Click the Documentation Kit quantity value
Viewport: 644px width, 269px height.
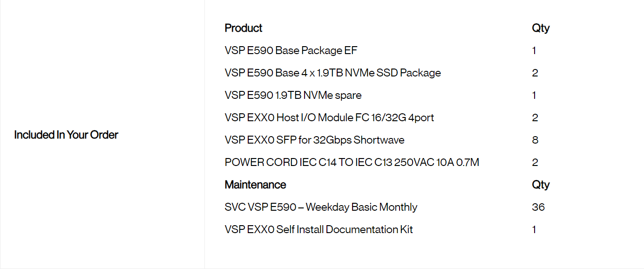coord(534,229)
